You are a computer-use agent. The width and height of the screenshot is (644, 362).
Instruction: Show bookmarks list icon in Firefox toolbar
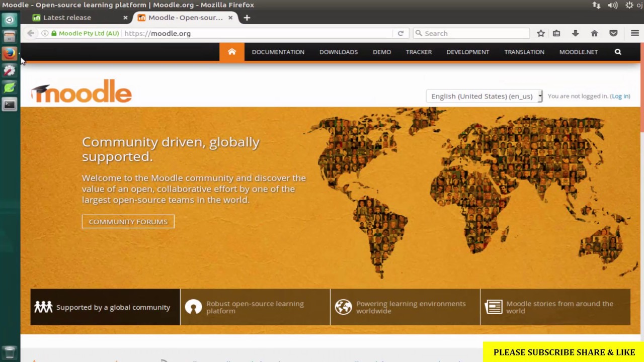pos(556,33)
